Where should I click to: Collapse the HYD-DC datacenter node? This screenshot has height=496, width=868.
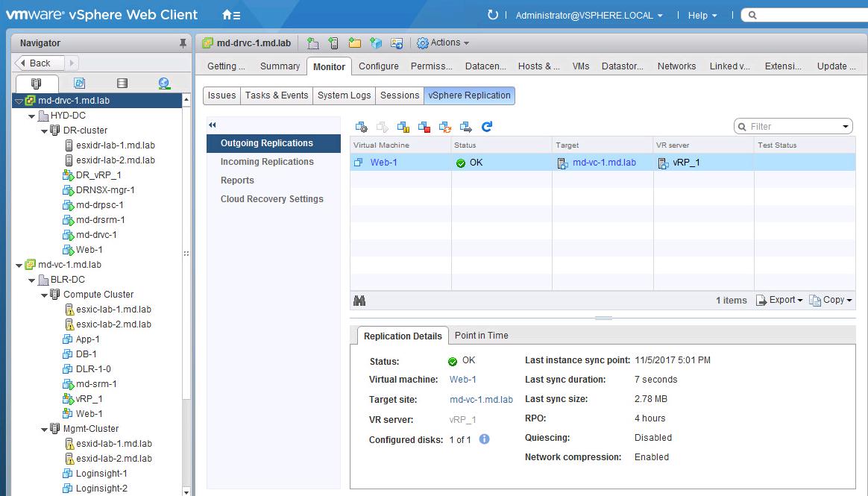(x=32, y=116)
